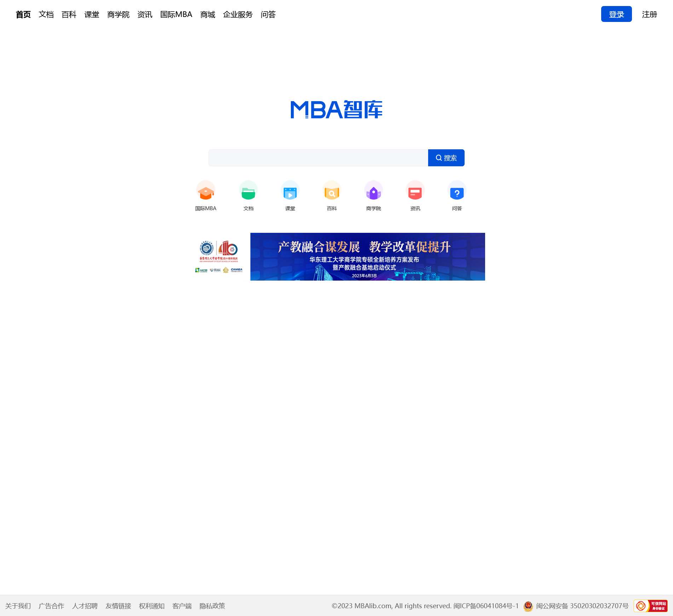Click the 问答 question mark icon
Screen dimensions: 673x616
click(x=457, y=191)
